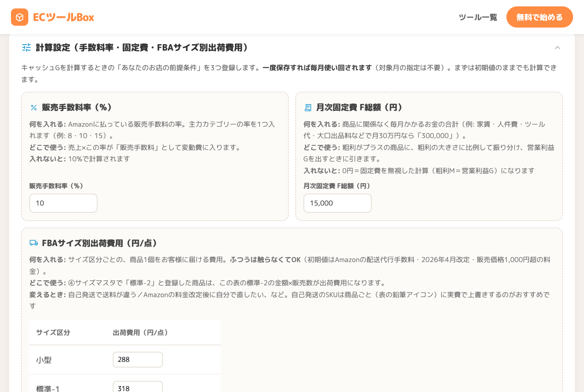The image size is (584, 392).
Task: Click the 出荷費用（円/点） column header
Action: click(141, 333)
